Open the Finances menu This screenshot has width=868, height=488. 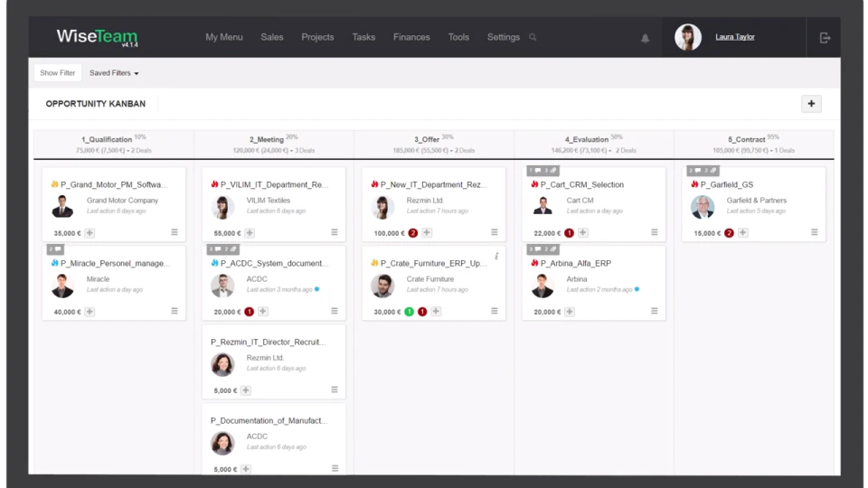tap(411, 37)
